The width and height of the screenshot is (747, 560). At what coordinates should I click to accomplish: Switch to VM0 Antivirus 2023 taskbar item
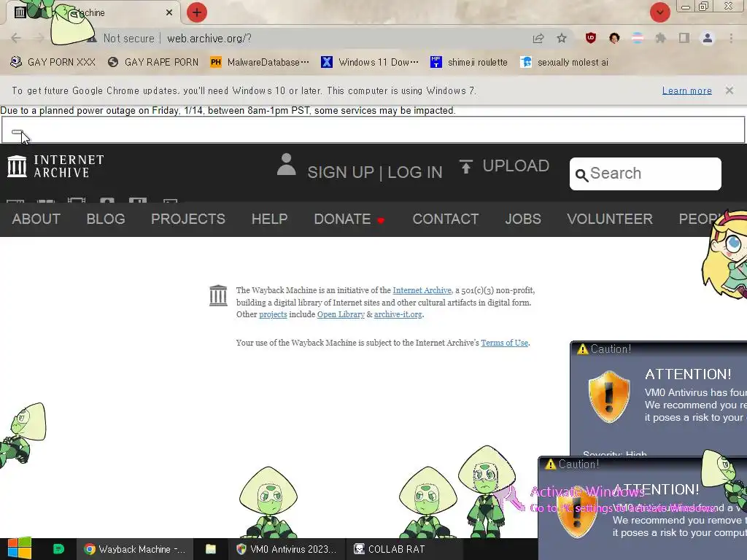coord(286,549)
